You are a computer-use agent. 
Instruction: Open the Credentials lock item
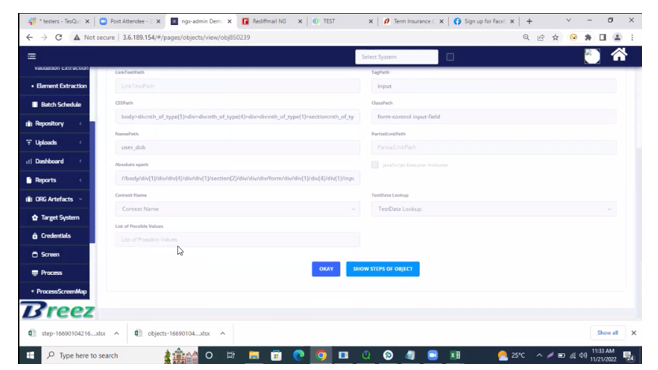(54, 236)
